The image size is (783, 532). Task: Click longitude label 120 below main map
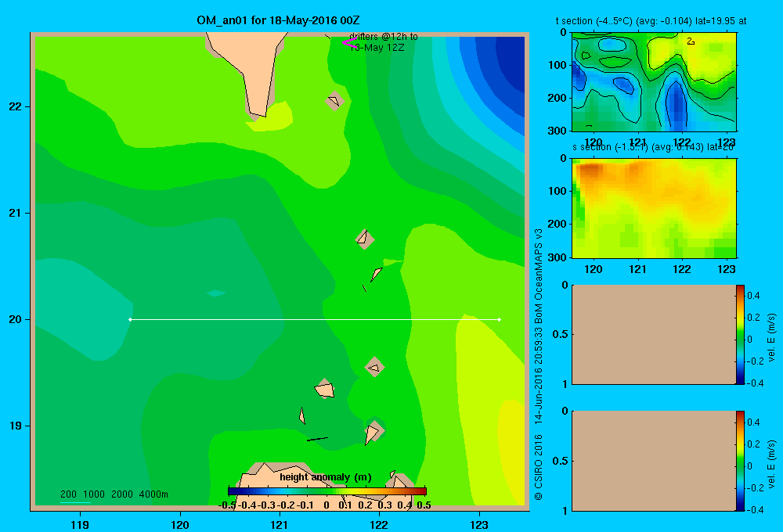click(180, 524)
